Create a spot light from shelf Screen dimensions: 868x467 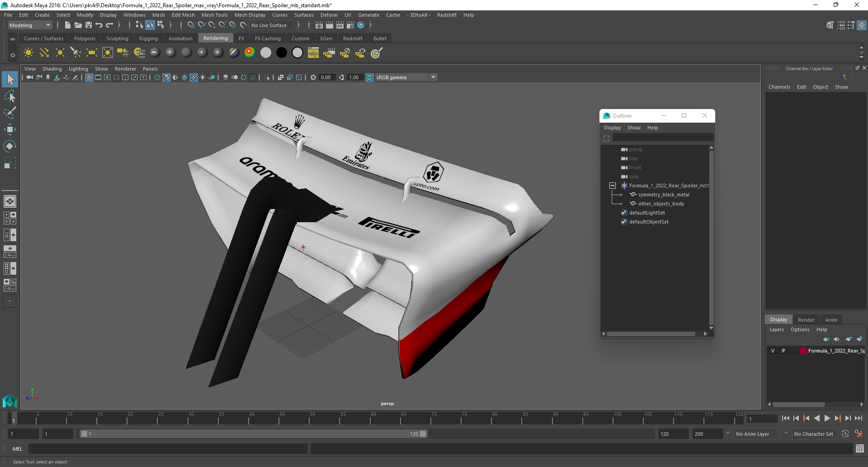(x=76, y=53)
